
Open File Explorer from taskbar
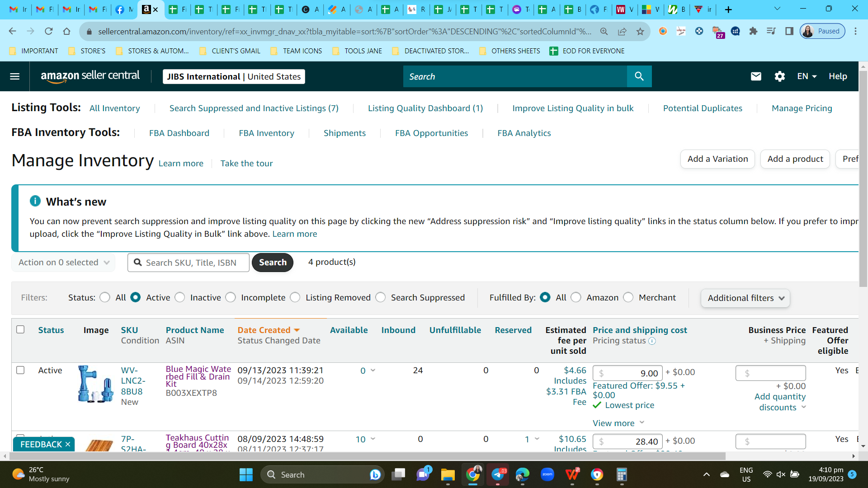click(448, 475)
